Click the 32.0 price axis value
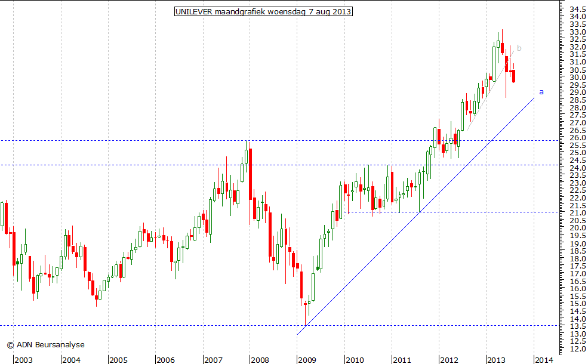The image size is (588, 364). tap(577, 47)
